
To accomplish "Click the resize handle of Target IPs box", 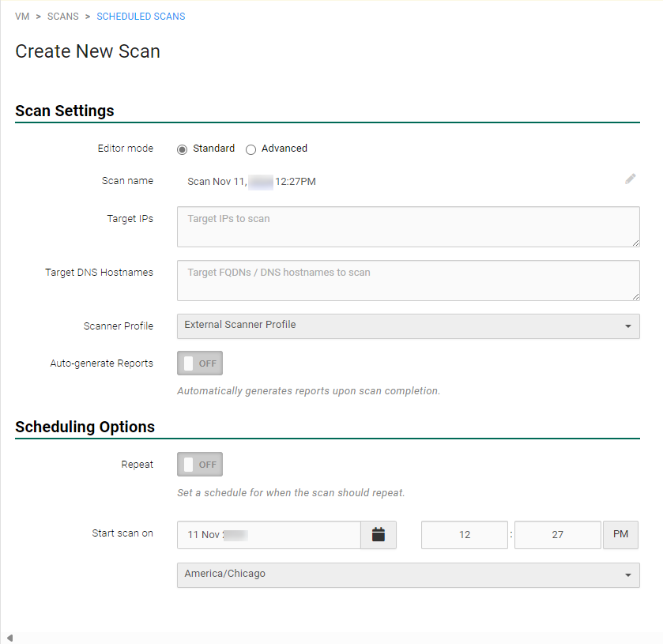I will tap(635, 242).
